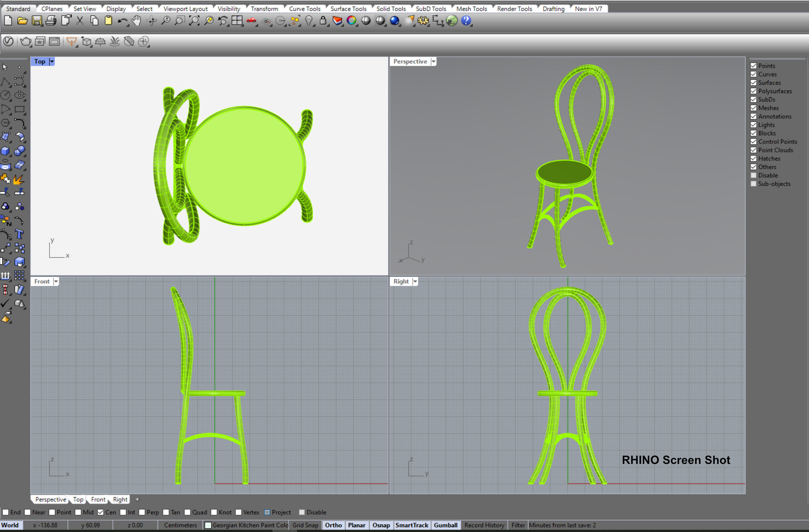Open the 4 Viewports layout icon
809x532 pixels.
[x=237, y=21]
